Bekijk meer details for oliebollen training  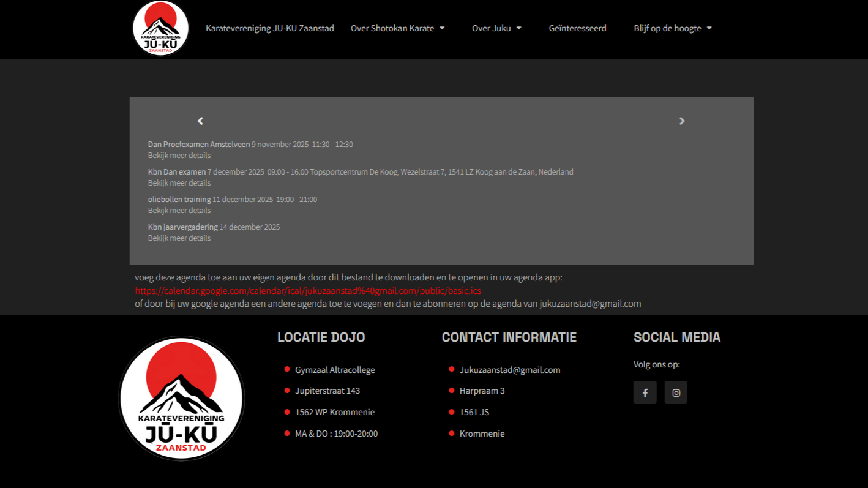179,211
